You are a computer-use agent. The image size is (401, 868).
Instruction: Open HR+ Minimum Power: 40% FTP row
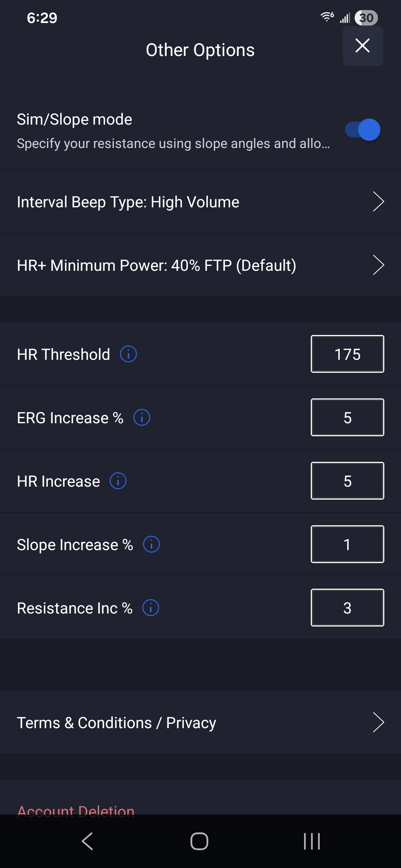[x=156, y=266]
